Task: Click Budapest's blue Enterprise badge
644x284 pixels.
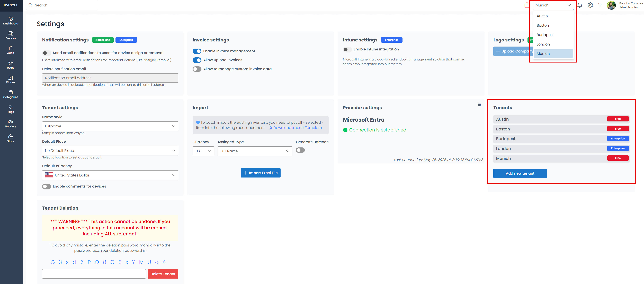Action: coord(618,139)
